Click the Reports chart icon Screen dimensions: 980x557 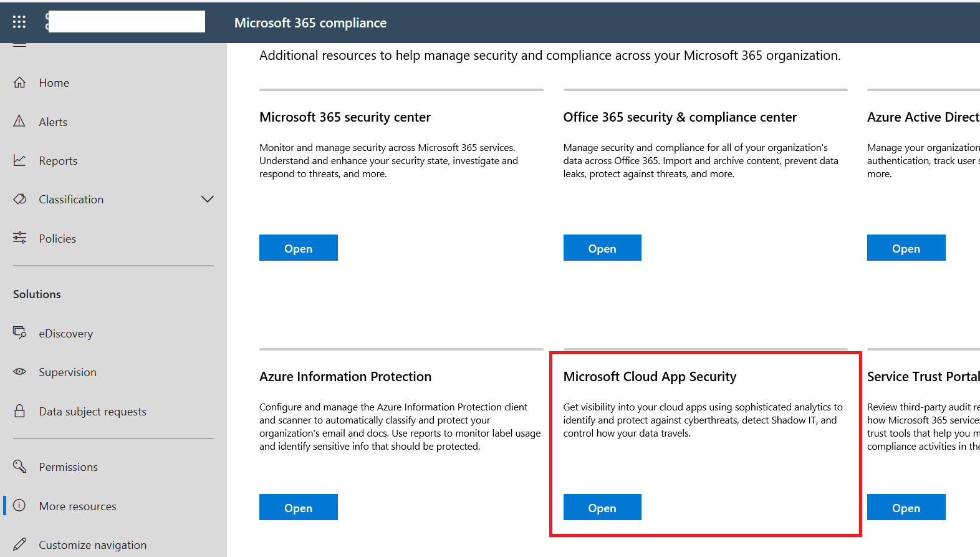(x=20, y=160)
